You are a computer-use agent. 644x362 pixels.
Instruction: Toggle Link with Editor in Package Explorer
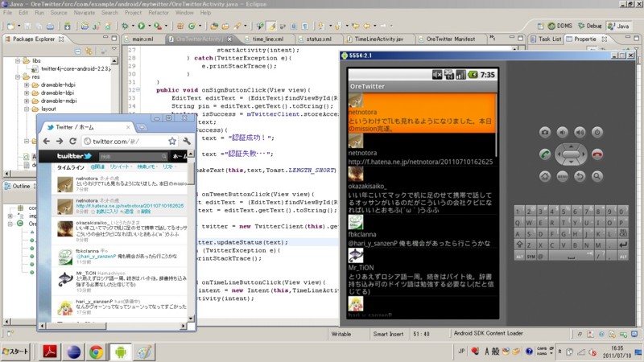(x=89, y=51)
